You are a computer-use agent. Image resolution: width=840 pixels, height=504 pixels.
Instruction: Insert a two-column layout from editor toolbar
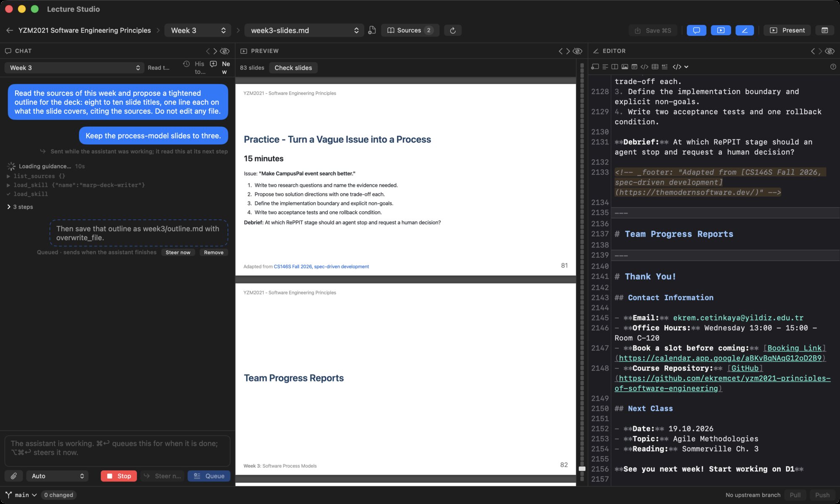click(614, 67)
